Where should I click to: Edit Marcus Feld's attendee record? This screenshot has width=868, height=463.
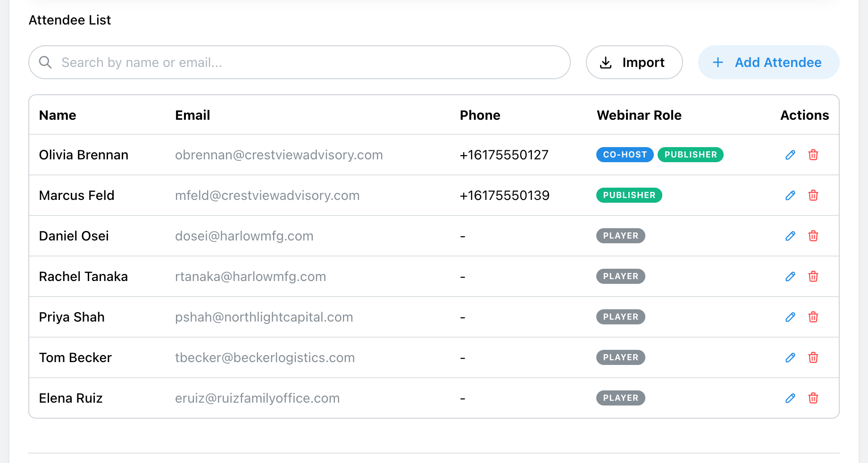tap(791, 195)
